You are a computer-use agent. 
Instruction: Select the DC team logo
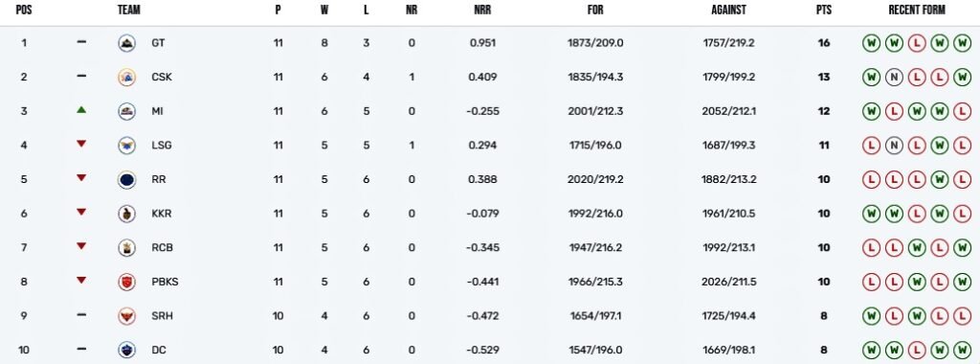click(127, 350)
